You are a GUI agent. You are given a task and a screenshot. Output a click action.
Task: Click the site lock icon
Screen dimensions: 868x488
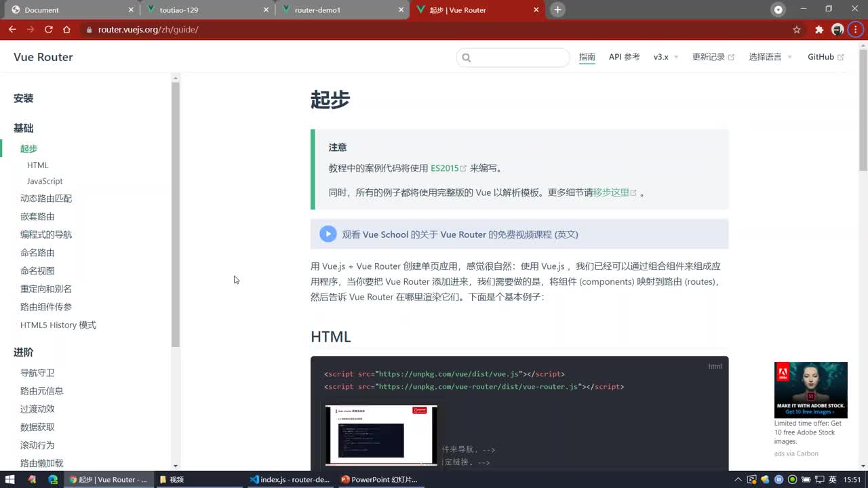coord(88,29)
